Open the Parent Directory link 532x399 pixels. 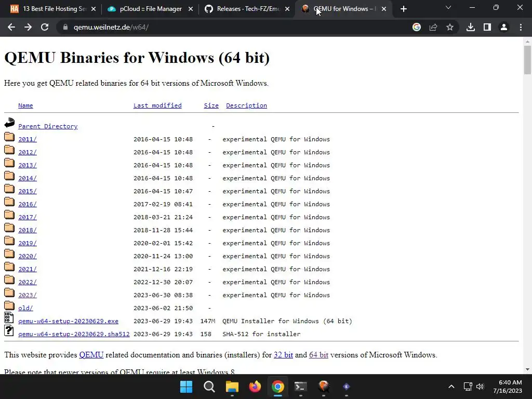coord(48,126)
